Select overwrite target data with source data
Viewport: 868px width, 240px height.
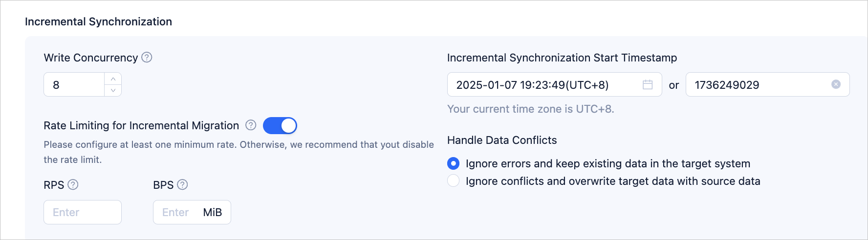tap(454, 181)
